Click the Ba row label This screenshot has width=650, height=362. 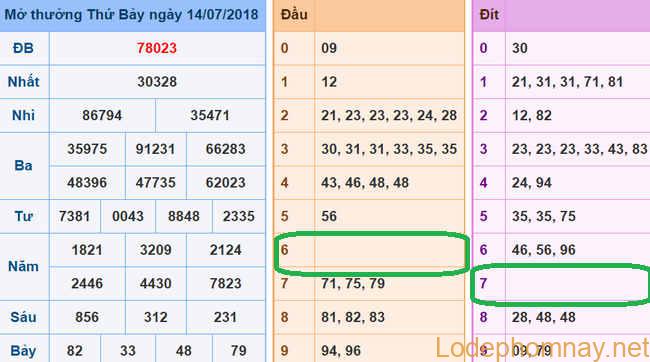(23, 166)
